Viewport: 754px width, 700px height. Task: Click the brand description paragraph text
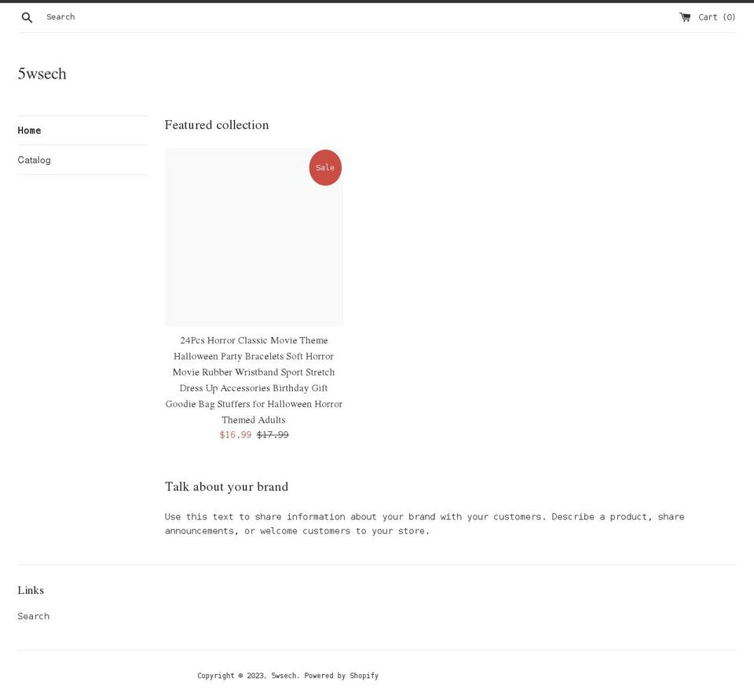coord(424,523)
